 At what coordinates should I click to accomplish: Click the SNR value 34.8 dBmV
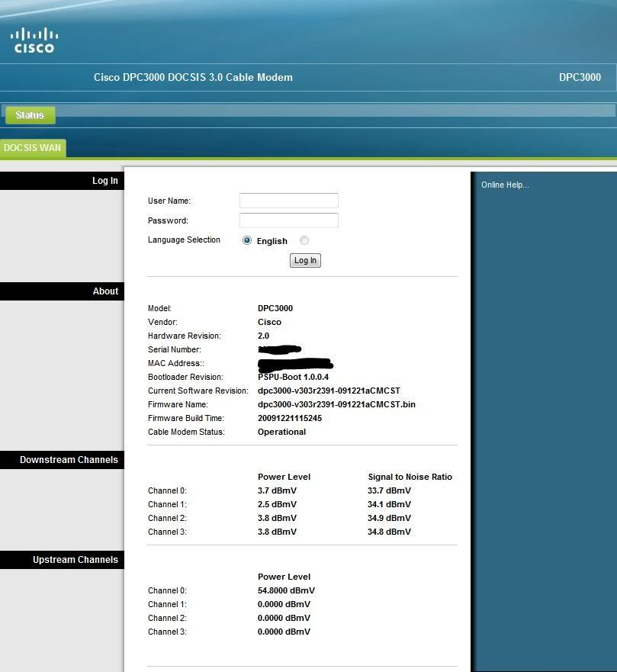389,532
